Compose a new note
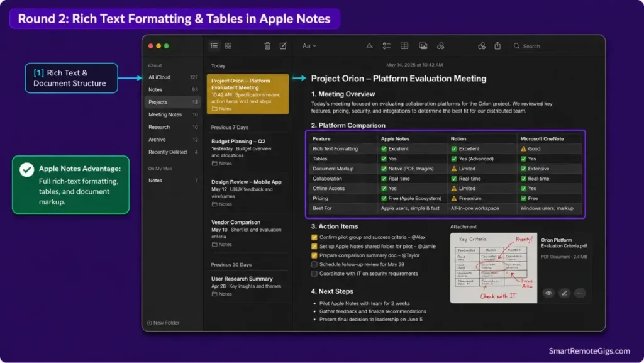644x363 pixels. coord(283,46)
